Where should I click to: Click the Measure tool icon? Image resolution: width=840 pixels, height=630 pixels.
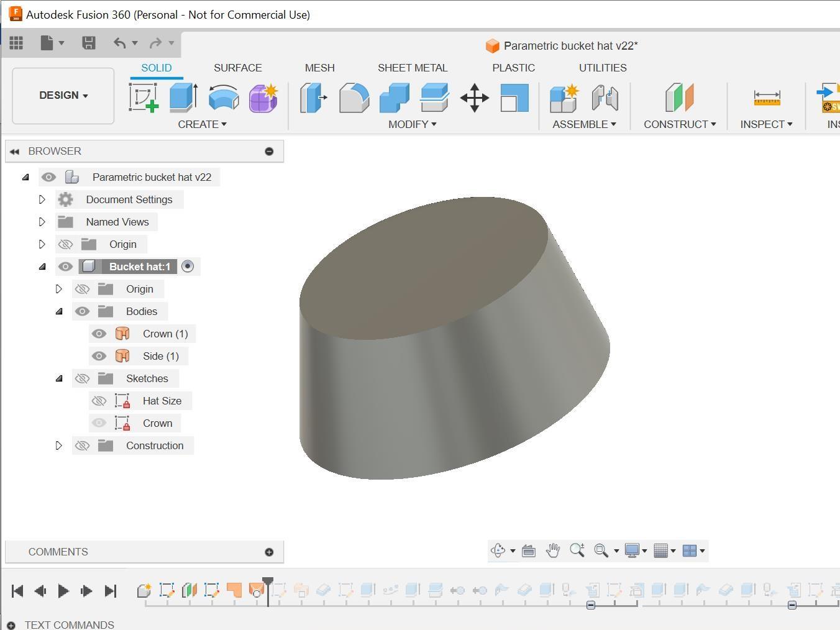767,98
